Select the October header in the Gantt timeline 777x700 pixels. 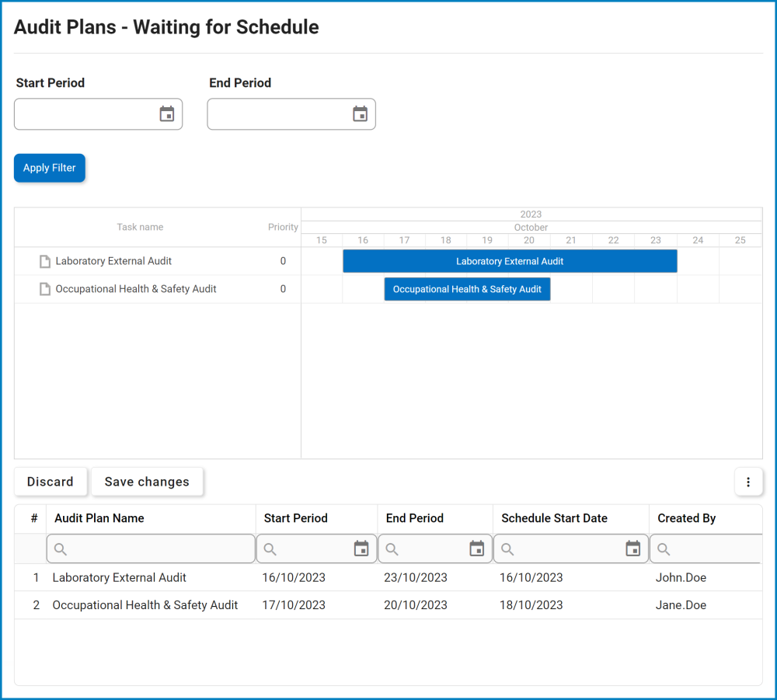(x=531, y=227)
